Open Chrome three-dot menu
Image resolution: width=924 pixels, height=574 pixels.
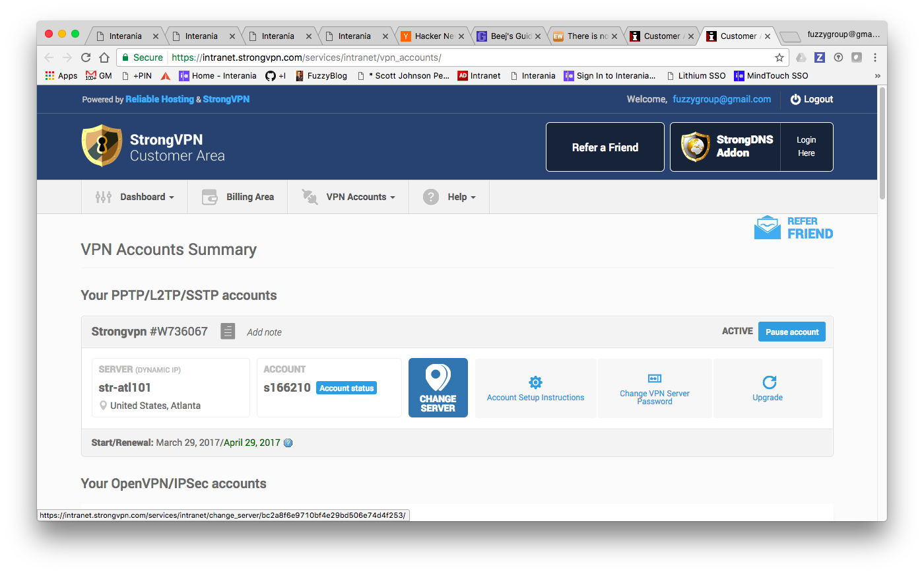(x=875, y=57)
